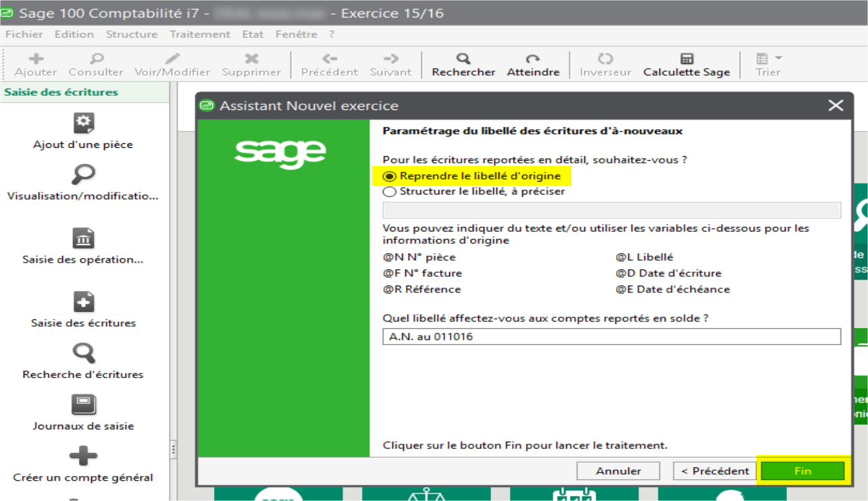Open Ajout d'une pièce in sidebar
868x501 pixels.
83,124
